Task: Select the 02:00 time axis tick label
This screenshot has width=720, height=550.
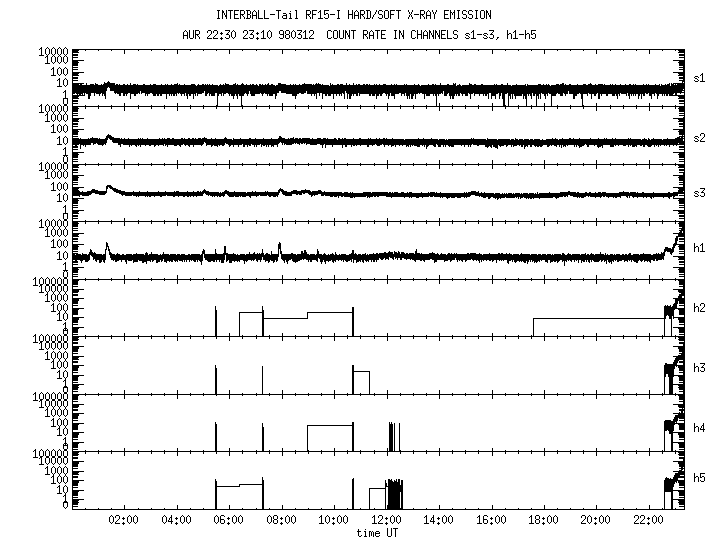Action: click(x=123, y=520)
